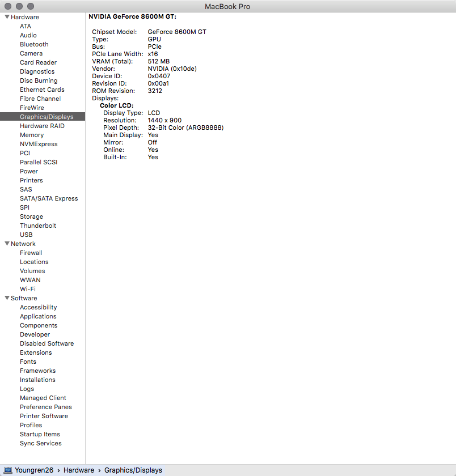The height and width of the screenshot is (476, 456).
Task: Select Card Reader in the sidebar
Action: [38, 62]
